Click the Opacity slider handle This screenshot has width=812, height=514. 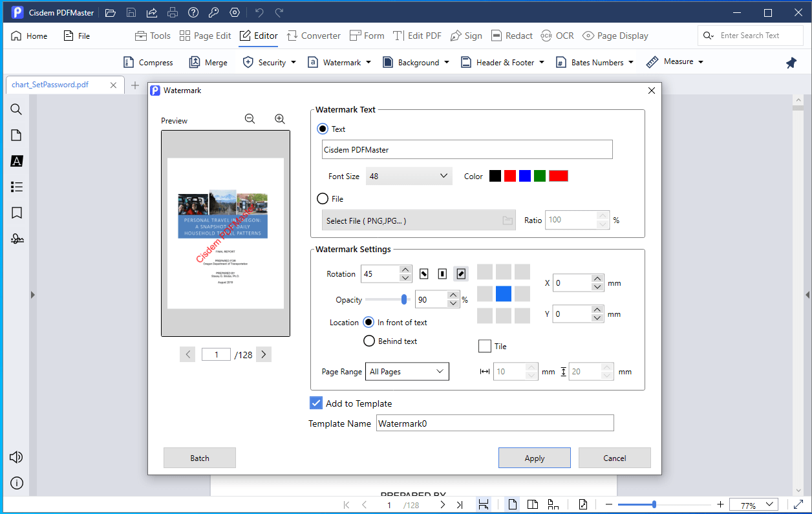(405, 299)
